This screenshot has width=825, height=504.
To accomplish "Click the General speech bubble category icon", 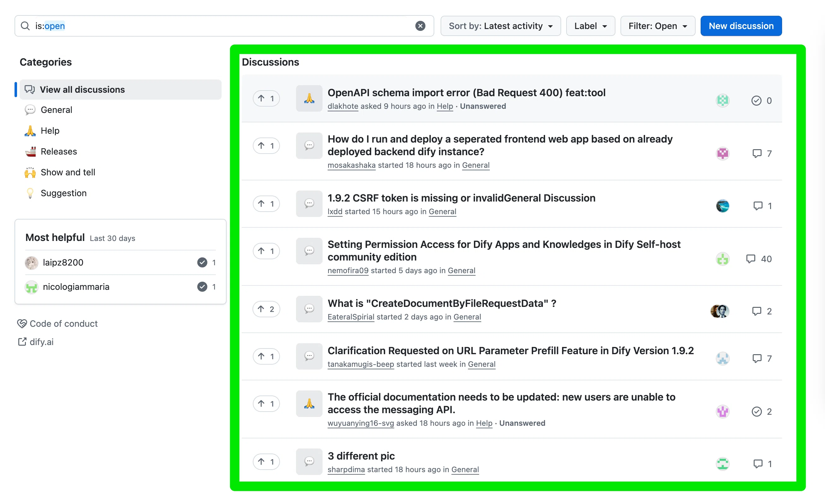I will coord(30,110).
